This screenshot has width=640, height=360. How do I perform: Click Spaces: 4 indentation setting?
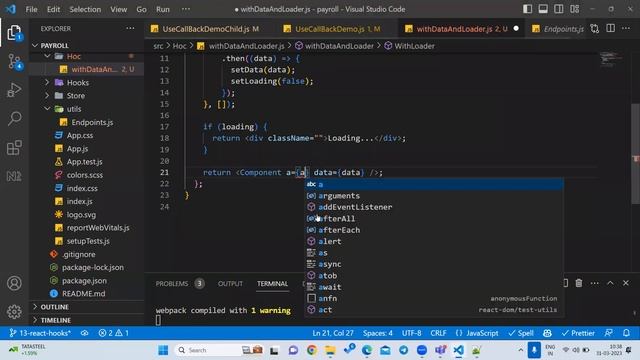(x=378, y=333)
